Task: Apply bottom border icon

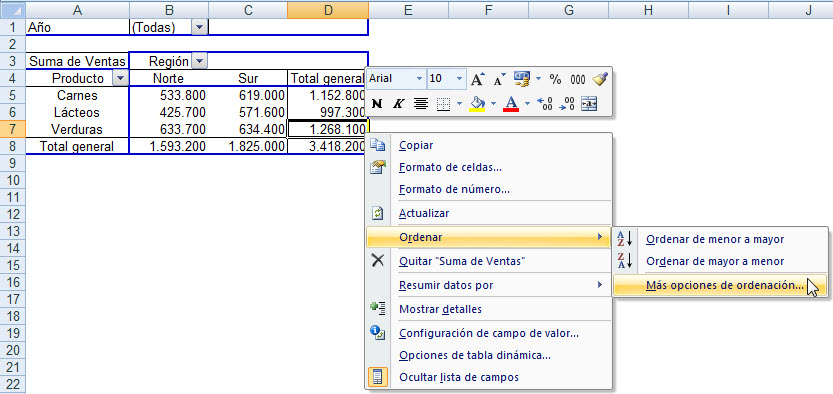Action: coord(443,104)
